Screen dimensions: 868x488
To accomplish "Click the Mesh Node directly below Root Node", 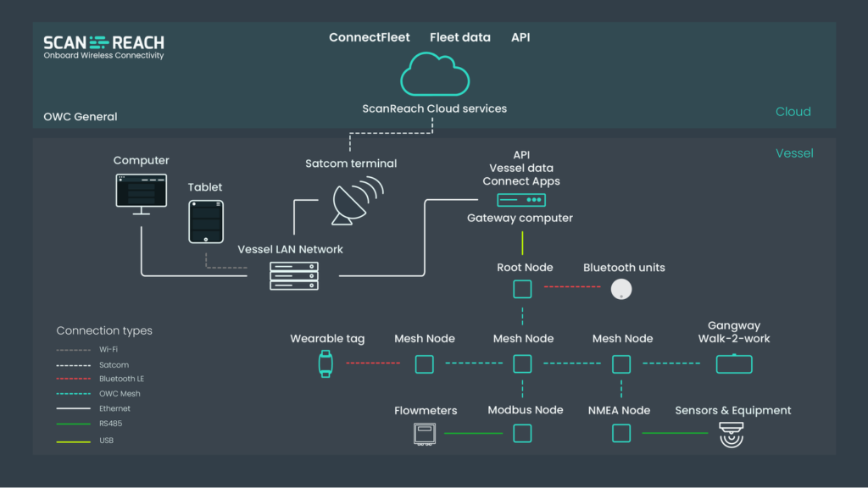I will click(x=523, y=364).
